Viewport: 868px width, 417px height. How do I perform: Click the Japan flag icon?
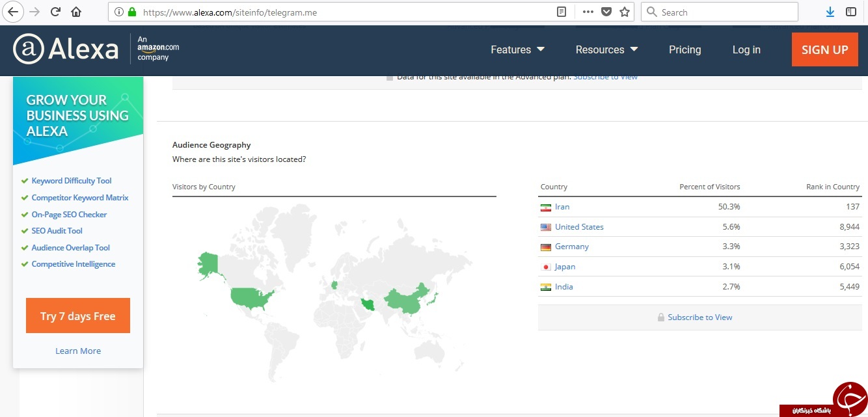coord(545,267)
